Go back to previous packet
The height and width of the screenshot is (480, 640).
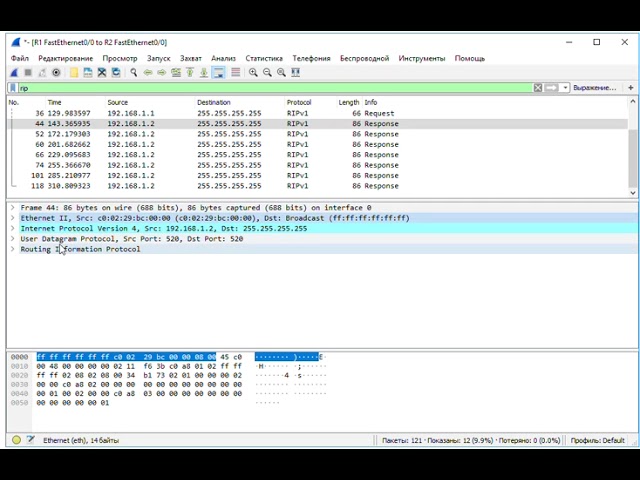(x=148, y=73)
